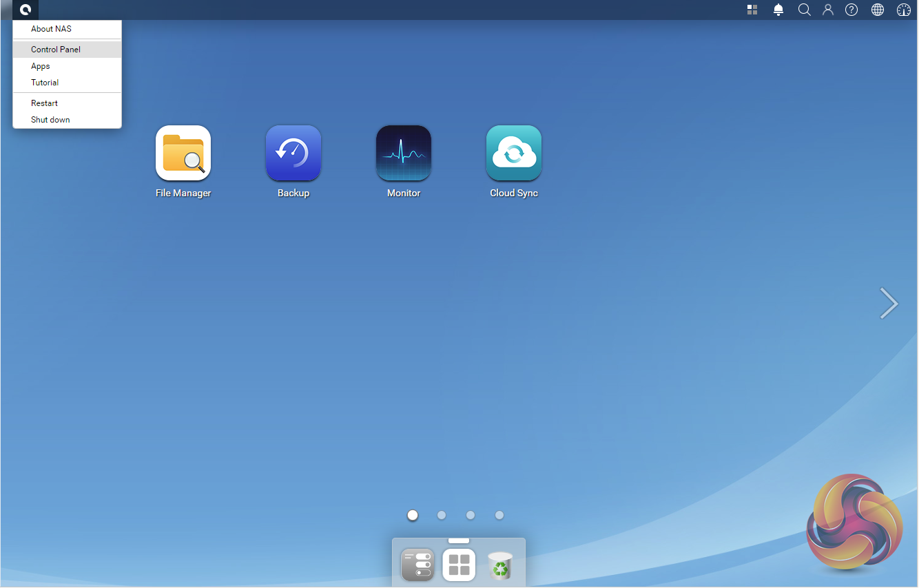The image size is (919, 588).
Task: Choose Shut down from the menu
Action: click(x=68, y=120)
